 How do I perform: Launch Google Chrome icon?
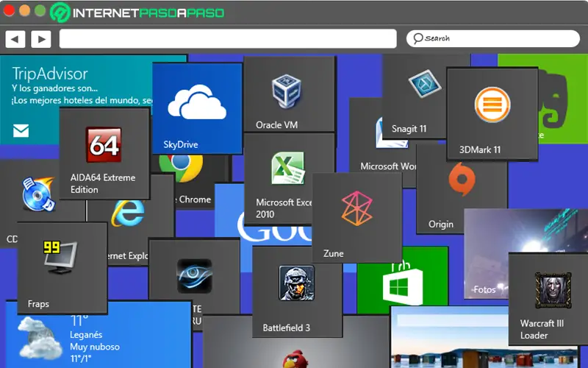click(x=181, y=168)
